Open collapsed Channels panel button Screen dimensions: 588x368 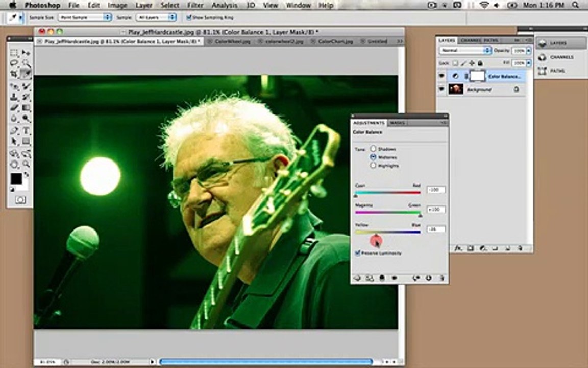click(x=560, y=57)
